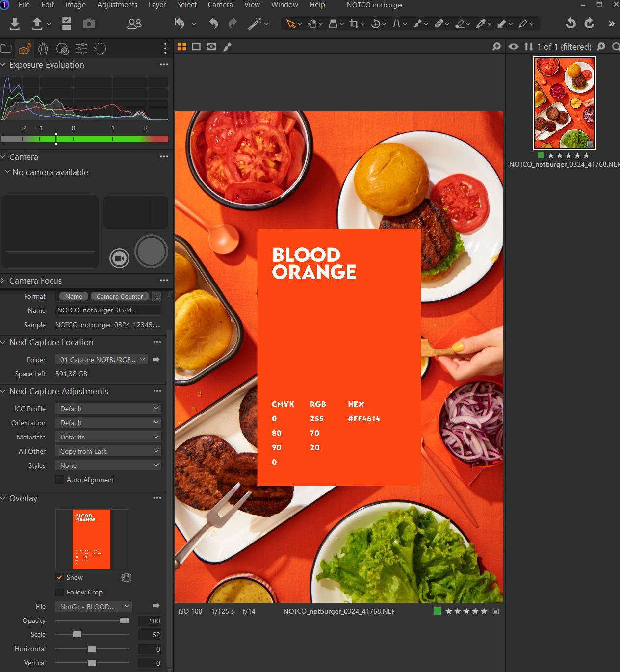Expand the Camera Focus panel
This screenshot has width=620, height=672.
pyautogui.click(x=3, y=281)
